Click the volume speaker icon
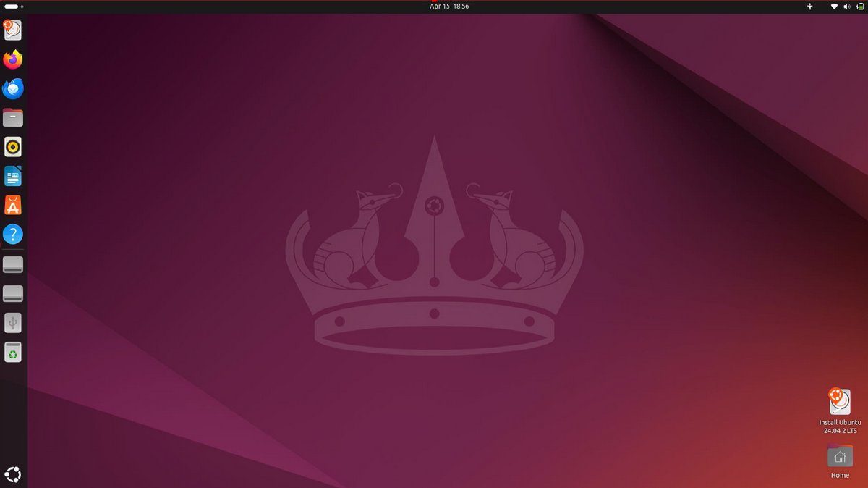Screen dimensions: 868x488 click(846, 7)
